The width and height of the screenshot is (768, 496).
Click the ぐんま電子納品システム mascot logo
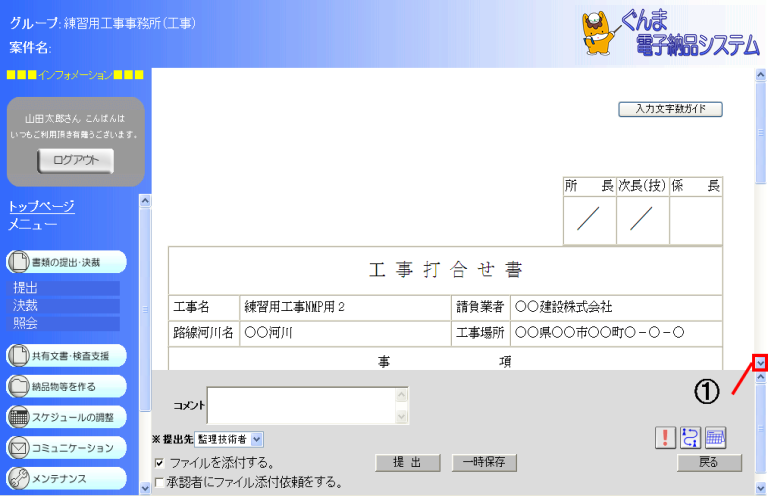669,33
